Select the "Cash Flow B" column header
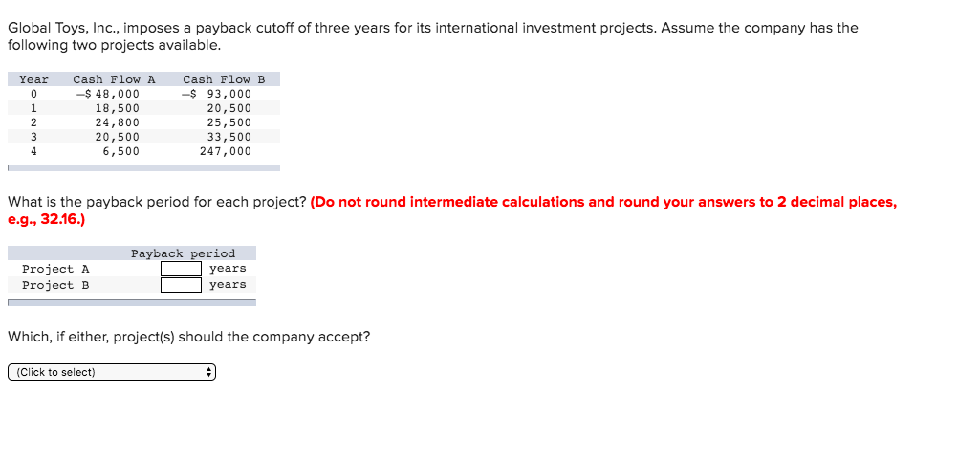The image size is (980, 462). [224, 79]
